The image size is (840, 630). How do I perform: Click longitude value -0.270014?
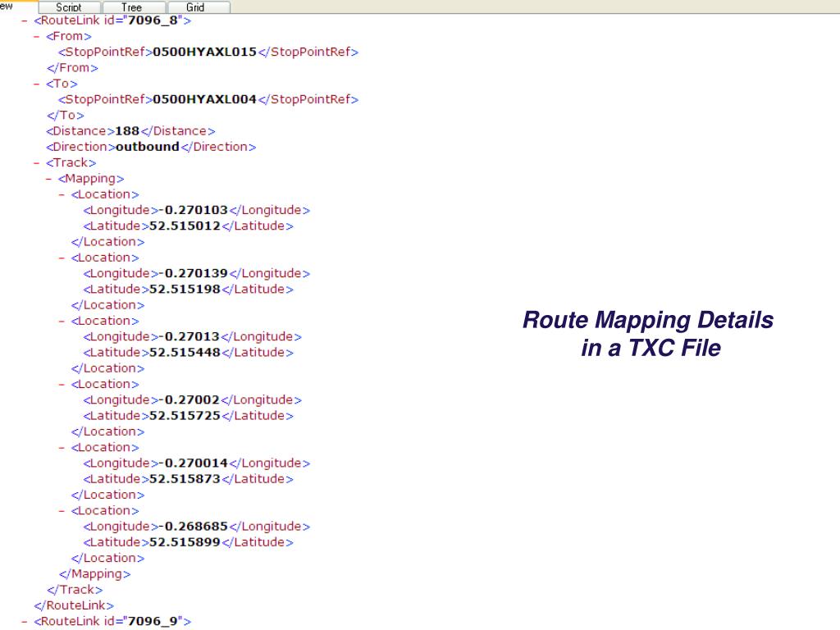click(x=194, y=463)
